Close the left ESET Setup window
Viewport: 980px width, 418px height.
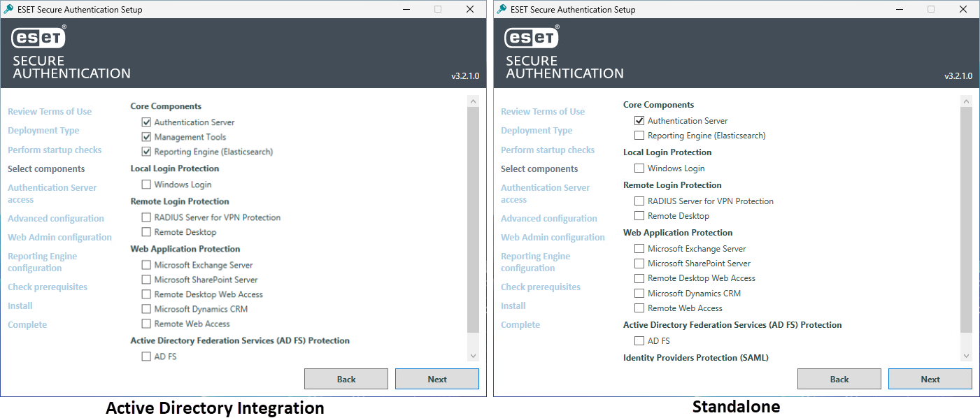470,9
